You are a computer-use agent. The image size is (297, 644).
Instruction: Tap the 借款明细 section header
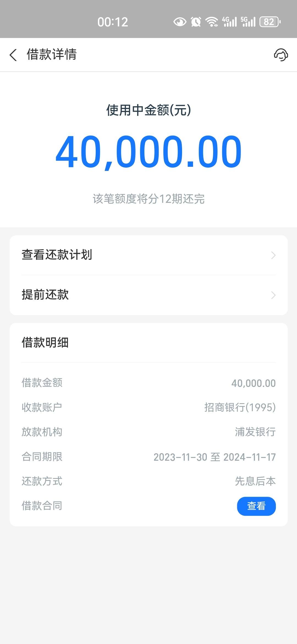pyautogui.click(x=45, y=343)
